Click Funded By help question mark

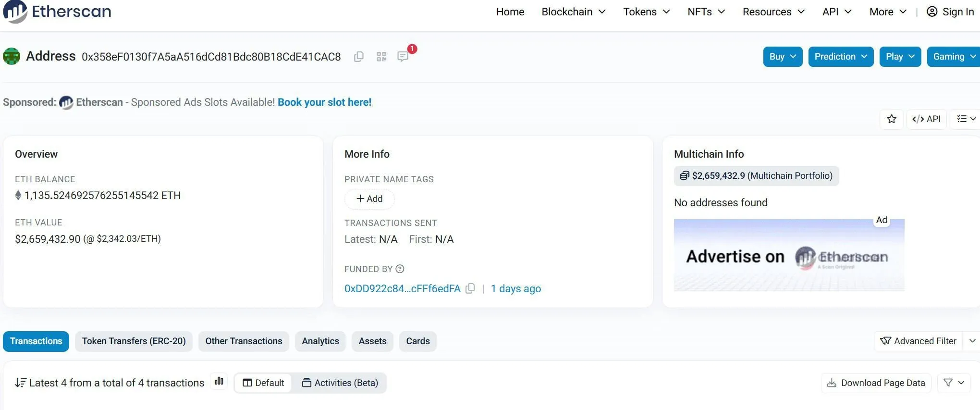[x=400, y=269]
